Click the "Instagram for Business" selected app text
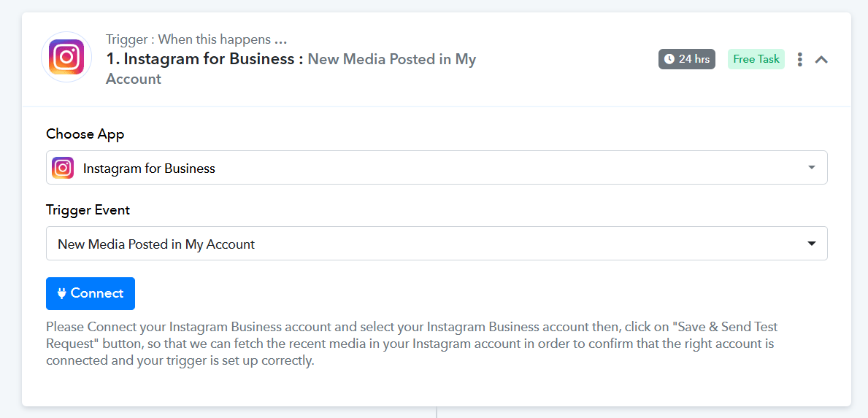 (x=149, y=169)
